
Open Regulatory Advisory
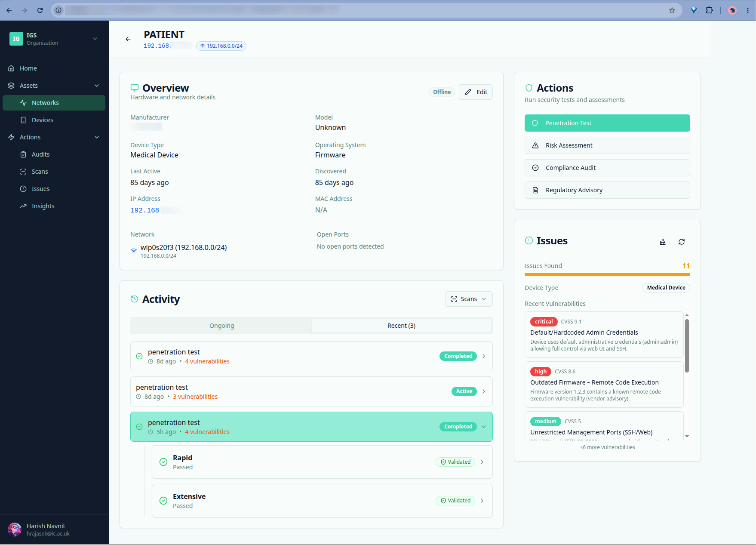point(607,190)
